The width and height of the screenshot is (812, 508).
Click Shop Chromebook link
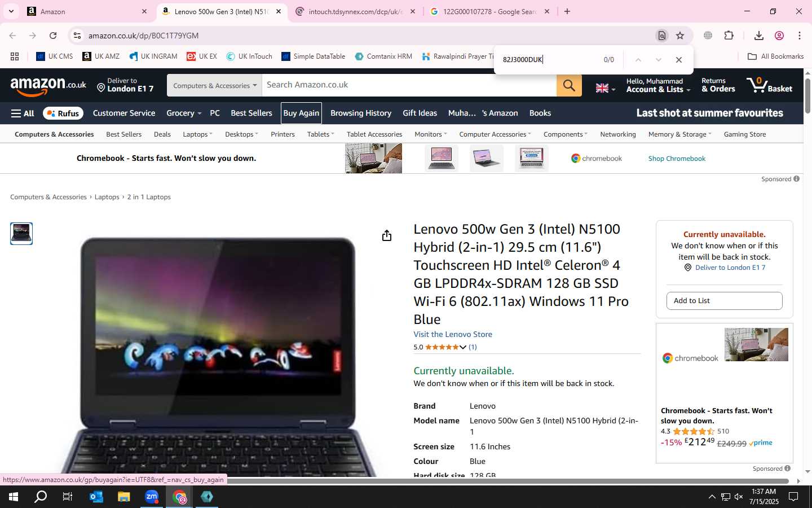pyautogui.click(x=677, y=159)
